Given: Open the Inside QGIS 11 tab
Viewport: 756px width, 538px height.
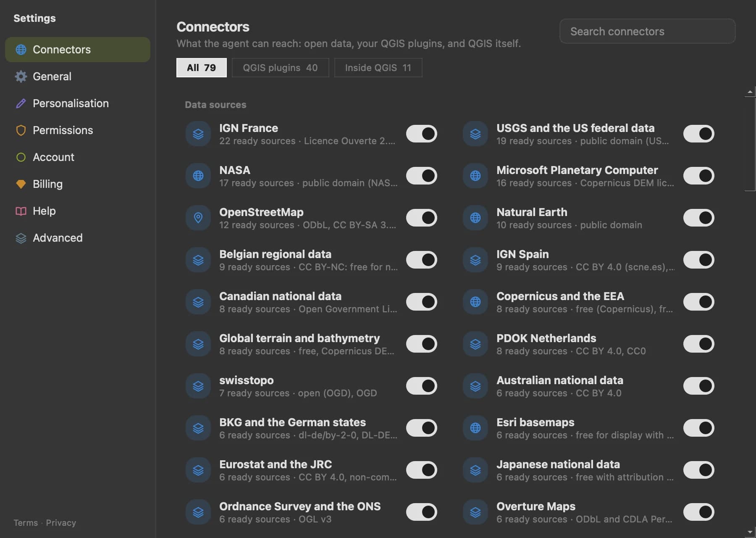Looking at the screenshot, I should [x=378, y=68].
